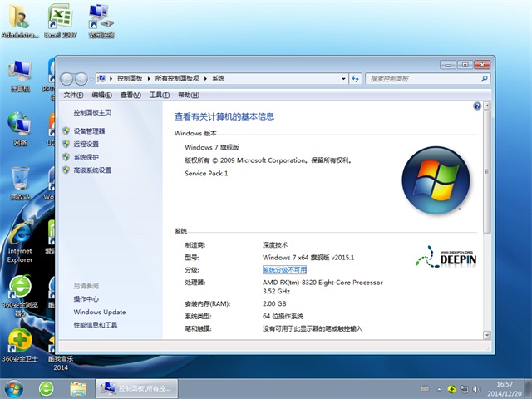Click the 360 tray icon
Screen dimensions: 532x399
[451, 389]
